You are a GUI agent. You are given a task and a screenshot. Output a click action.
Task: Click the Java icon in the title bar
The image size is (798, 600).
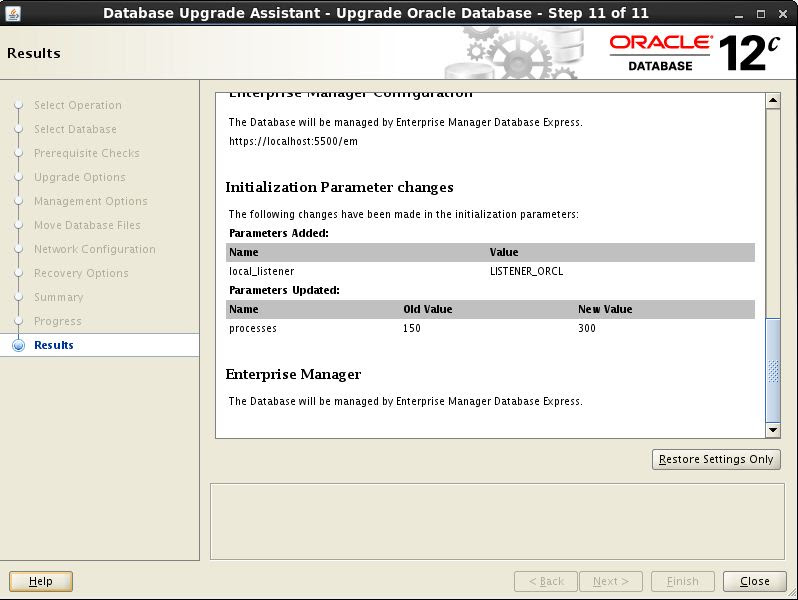[13, 13]
